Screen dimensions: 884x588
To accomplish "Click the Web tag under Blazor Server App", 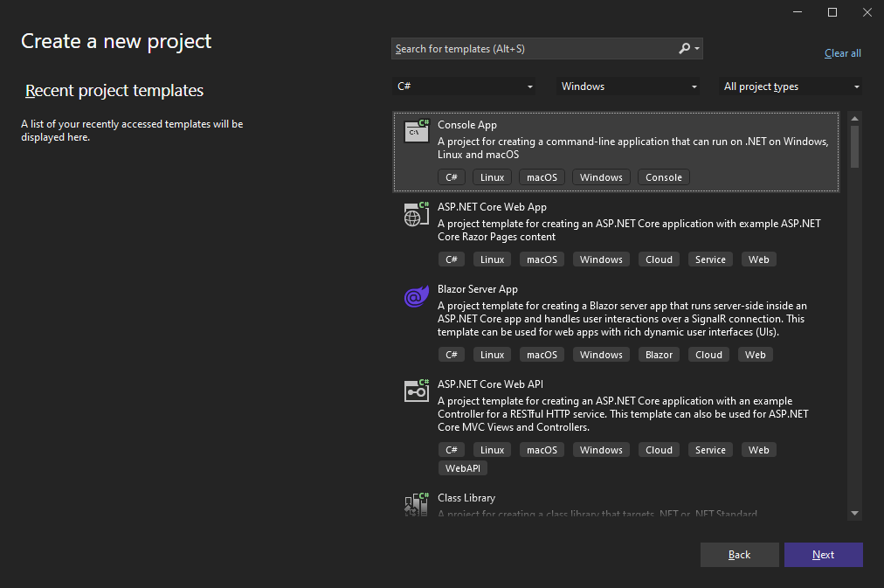I will (755, 355).
